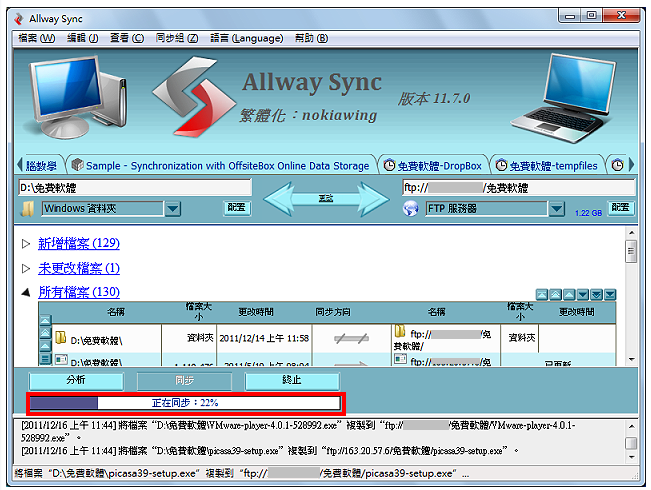Click page-up navigation icon above file table

coord(556,295)
